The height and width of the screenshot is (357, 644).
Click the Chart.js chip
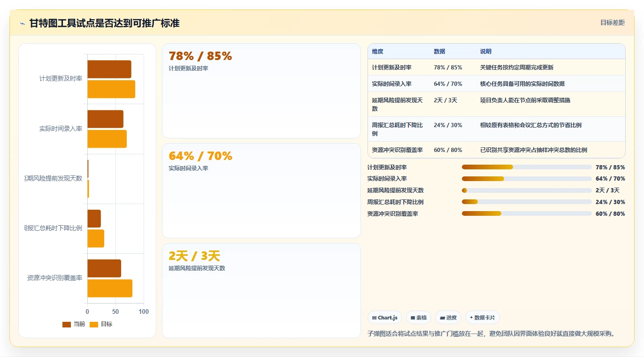(384, 318)
